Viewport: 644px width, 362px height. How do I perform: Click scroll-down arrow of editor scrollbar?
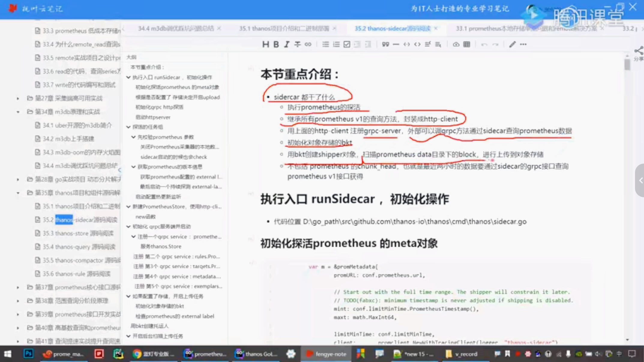click(627, 340)
